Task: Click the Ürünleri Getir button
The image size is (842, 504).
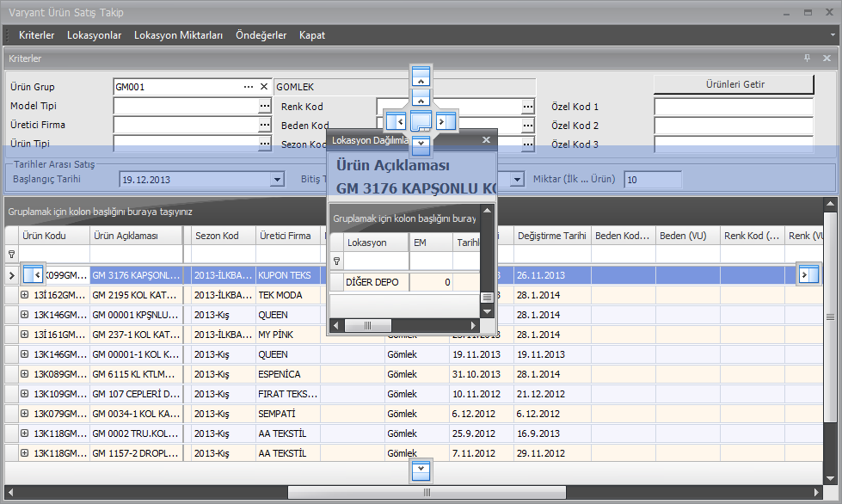Action: 734,84
